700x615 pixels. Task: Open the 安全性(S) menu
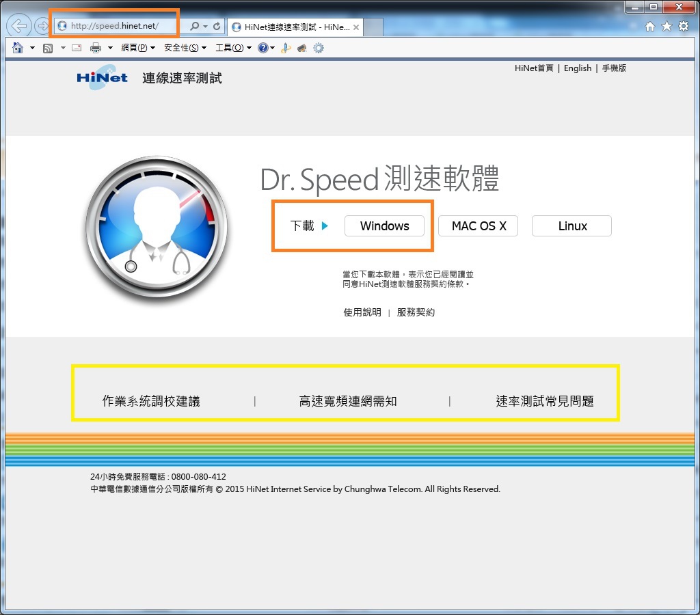pyautogui.click(x=185, y=48)
